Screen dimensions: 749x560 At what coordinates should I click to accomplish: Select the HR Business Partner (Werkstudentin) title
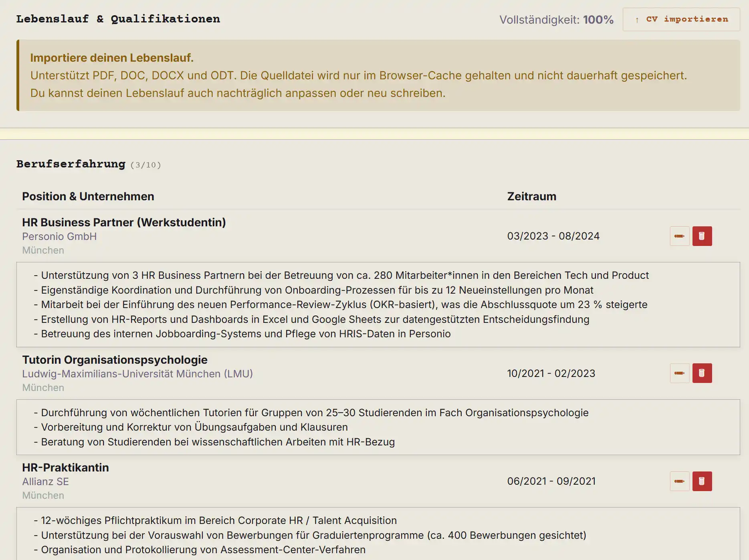pyautogui.click(x=124, y=222)
